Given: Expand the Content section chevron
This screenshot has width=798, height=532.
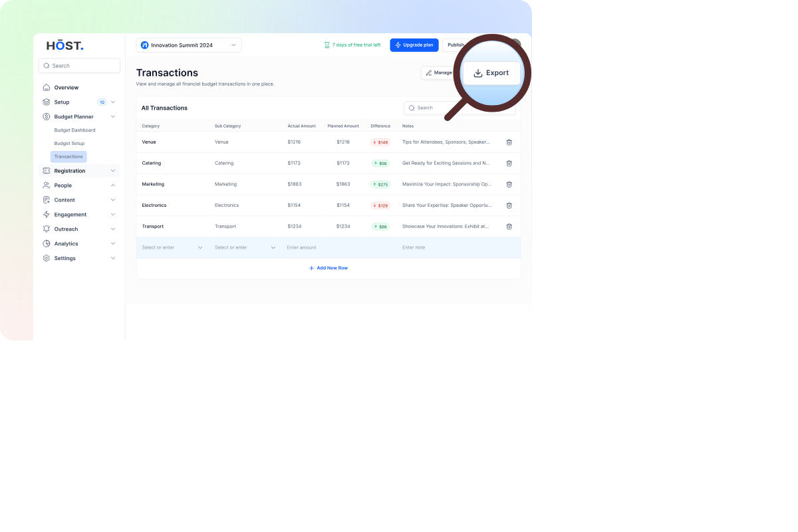Looking at the screenshot, I should pos(113,200).
